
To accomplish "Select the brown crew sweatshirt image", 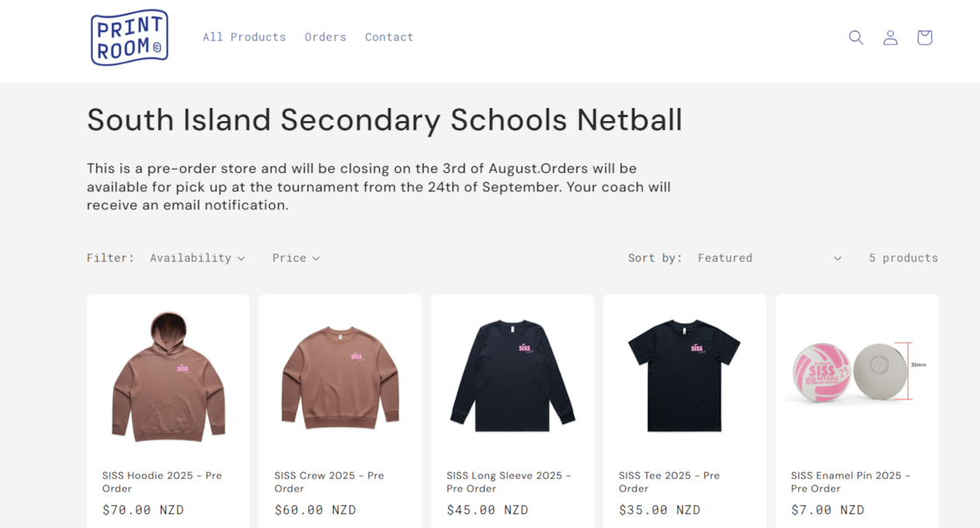I will (x=340, y=378).
